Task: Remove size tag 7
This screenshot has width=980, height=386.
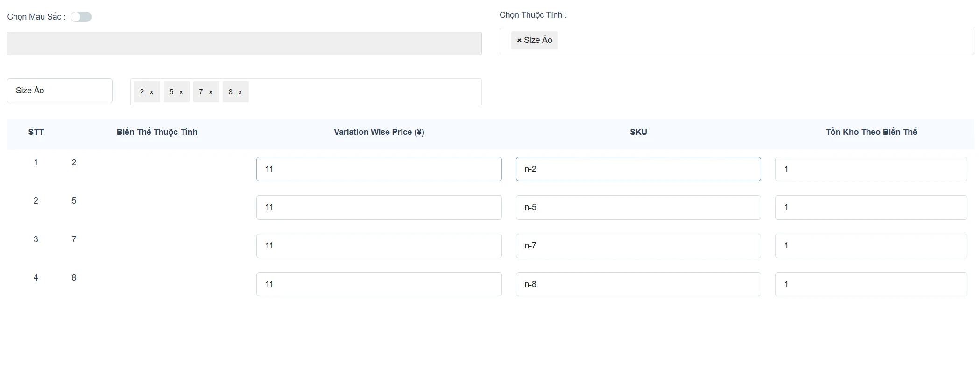Action: (211, 92)
